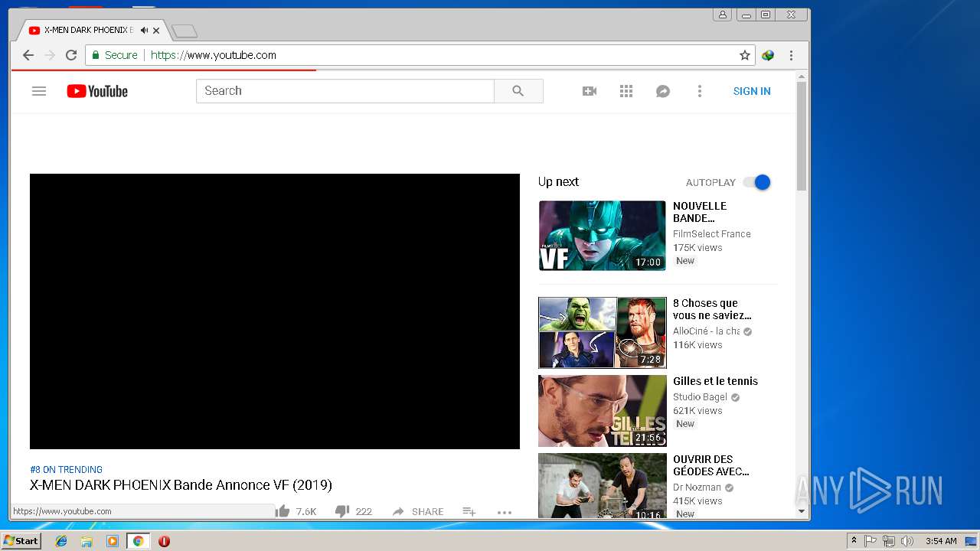Open the OUVRIR DES GÉODES thumbnail
The image size is (980, 551).
(x=603, y=485)
